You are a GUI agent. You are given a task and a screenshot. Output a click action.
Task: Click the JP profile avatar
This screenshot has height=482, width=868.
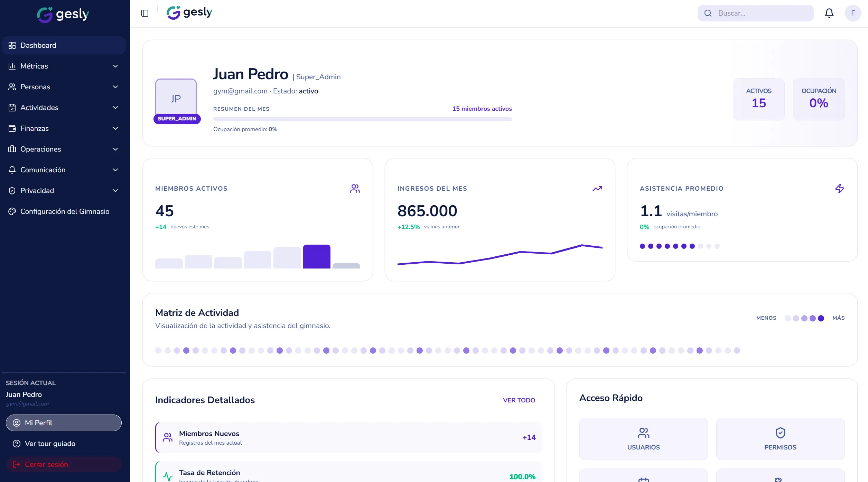(176, 99)
